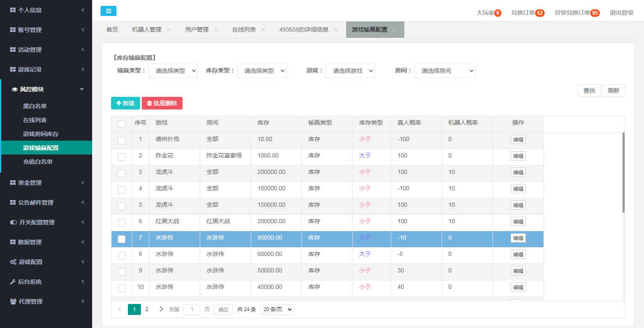644x328 pixels.
Task: Click the 新建 button
Action: pyautogui.click(x=125, y=103)
